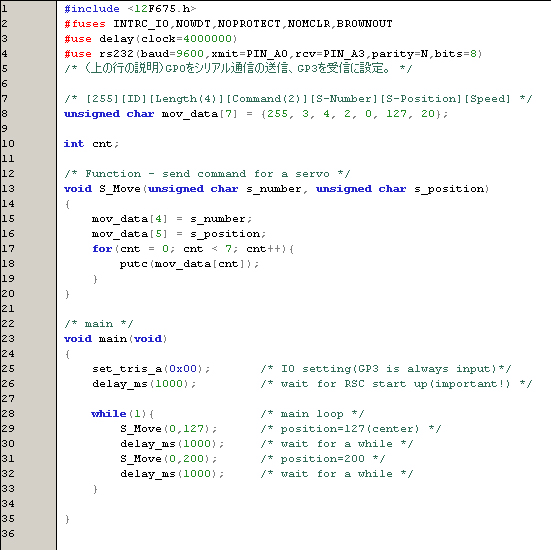
Task: Click the clock=4000000 value
Action: [189, 39]
